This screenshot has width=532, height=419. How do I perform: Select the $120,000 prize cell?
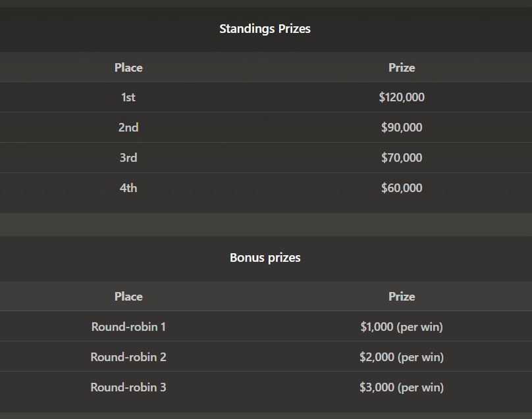click(x=402, y=97)
